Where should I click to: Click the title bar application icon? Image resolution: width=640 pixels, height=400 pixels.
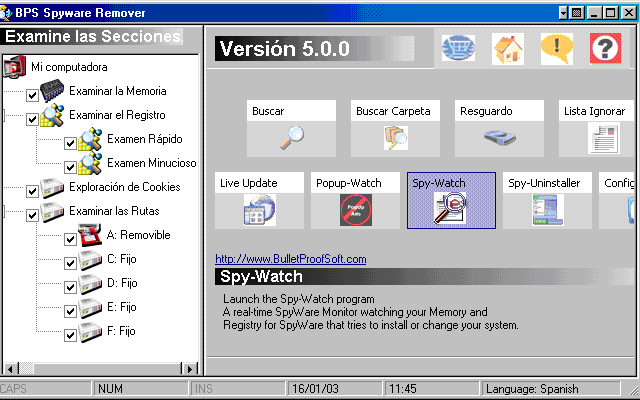coord(6,13)
